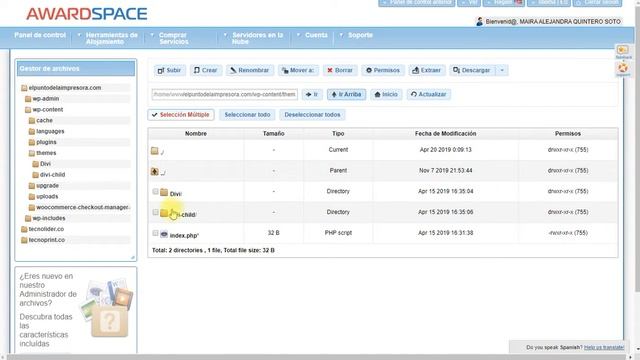Screen dimensions: 640x360
Task: Open Permisos permissions dialog
Action: tap(383, 70)
